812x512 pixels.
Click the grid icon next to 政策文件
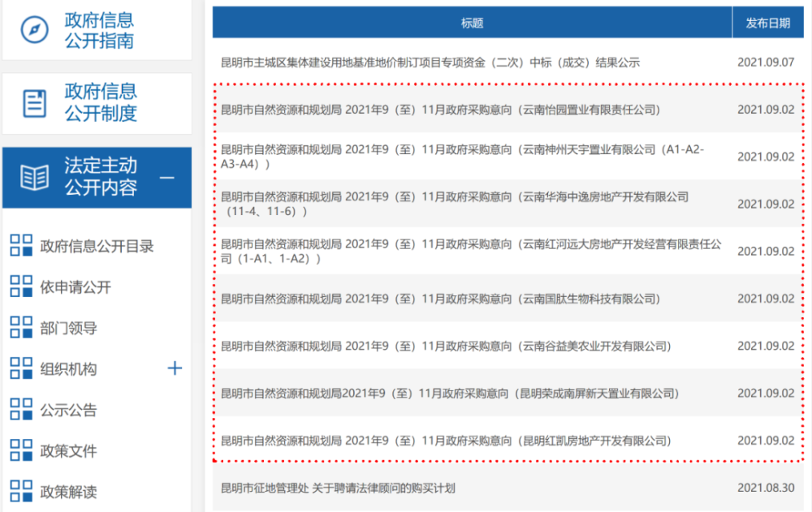coord(21,450)
